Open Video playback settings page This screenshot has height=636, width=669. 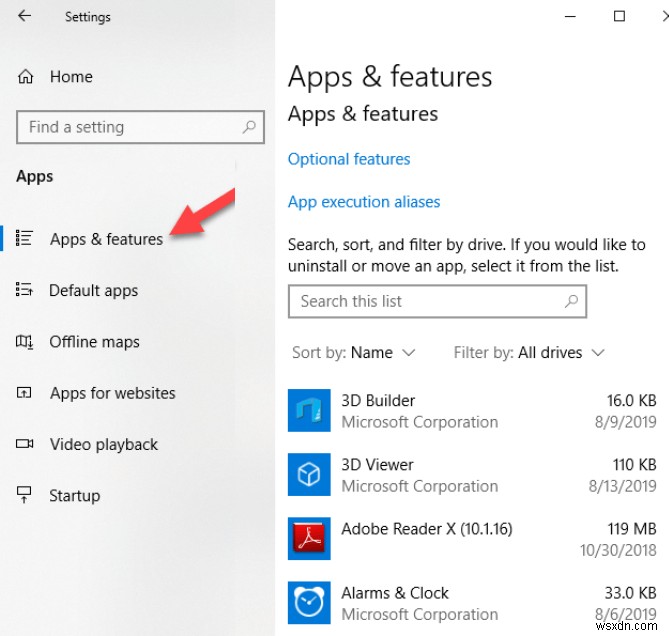pyautogui.click(x=104, y=444)
